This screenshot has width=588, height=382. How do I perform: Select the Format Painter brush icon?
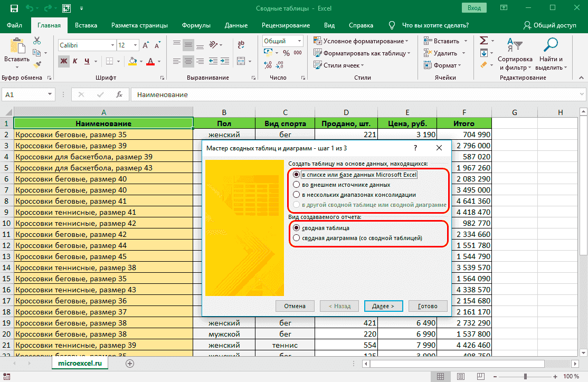coord(37,64)
